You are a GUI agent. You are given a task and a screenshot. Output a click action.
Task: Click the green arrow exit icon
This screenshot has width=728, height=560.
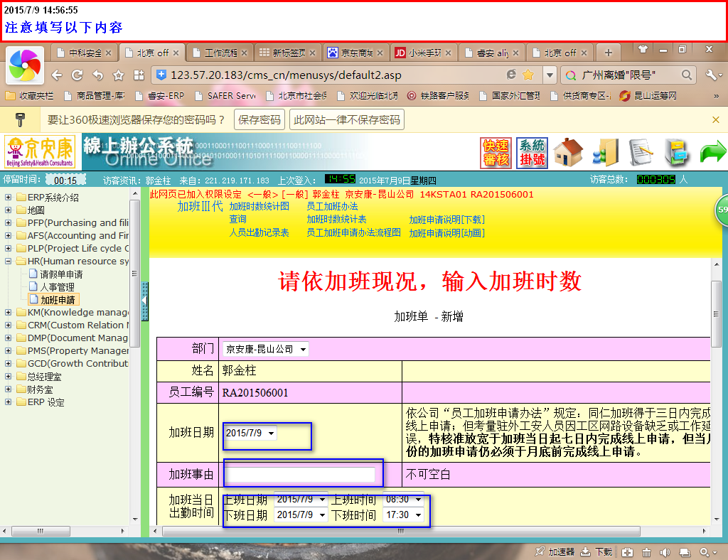712,153
